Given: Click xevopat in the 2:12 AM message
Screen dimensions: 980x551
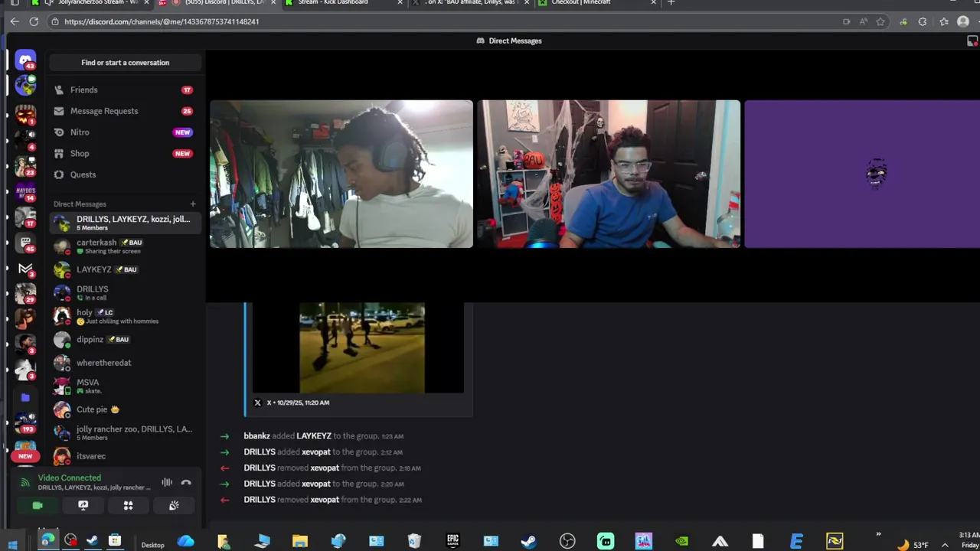Looking at the screenshot, I should (316, 452).
